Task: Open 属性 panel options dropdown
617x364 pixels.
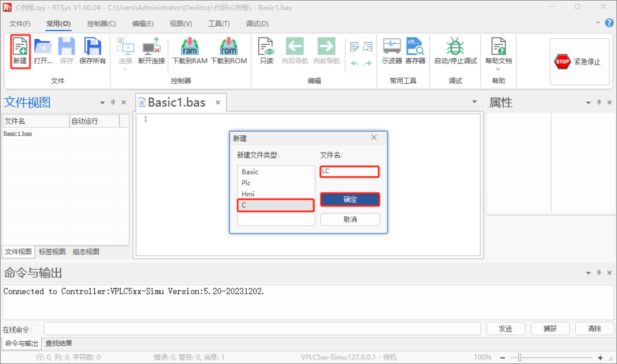Action: [x=588, y=103]
